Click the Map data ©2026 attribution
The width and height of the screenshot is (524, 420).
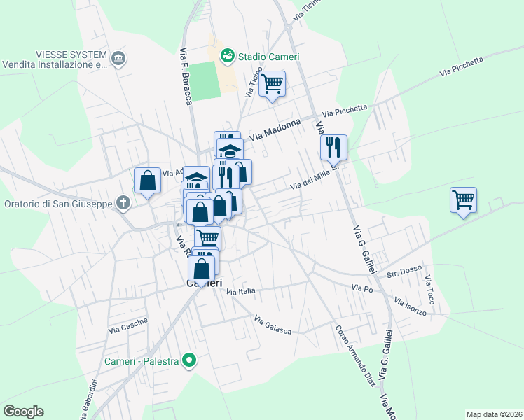[495, 414]
